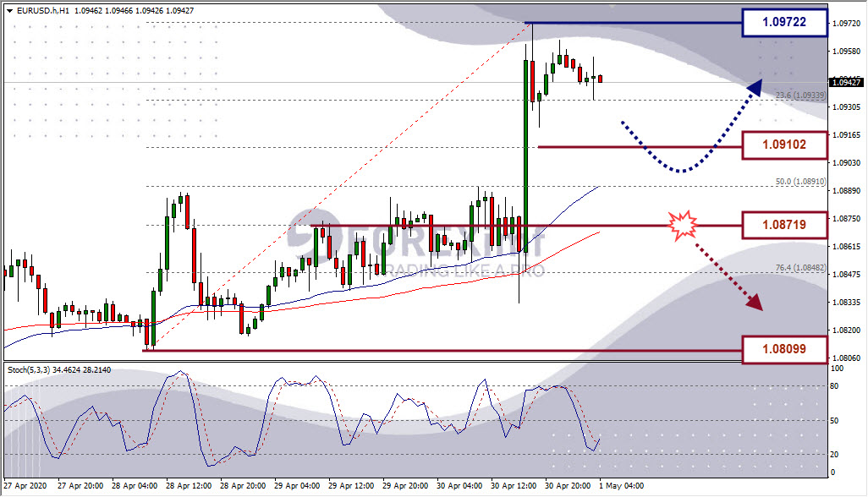The height and width of the screenshot is (497, 868).
Task: Click the 1.08060 price axis value
Action: pyautogui.click(x=846, y=358)
